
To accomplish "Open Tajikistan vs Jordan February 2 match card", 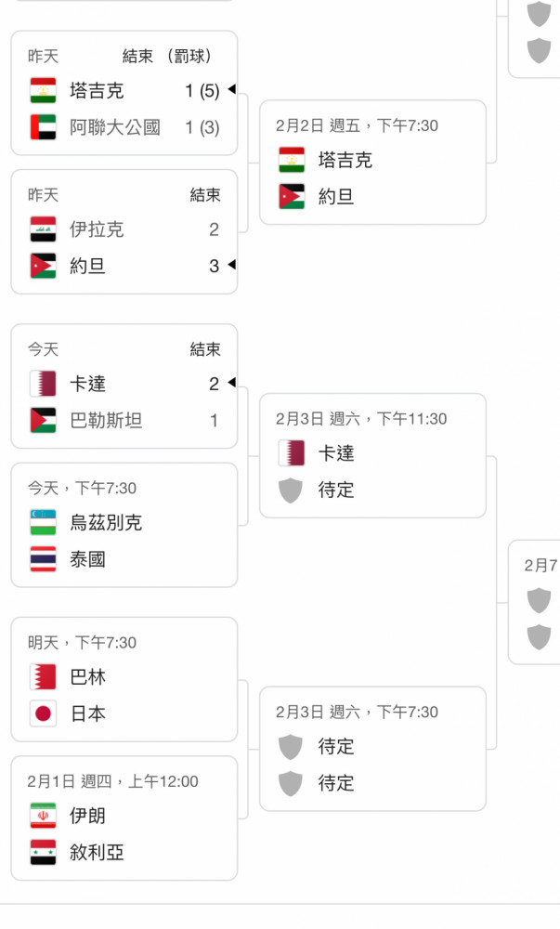I will [x=373, y=163].
